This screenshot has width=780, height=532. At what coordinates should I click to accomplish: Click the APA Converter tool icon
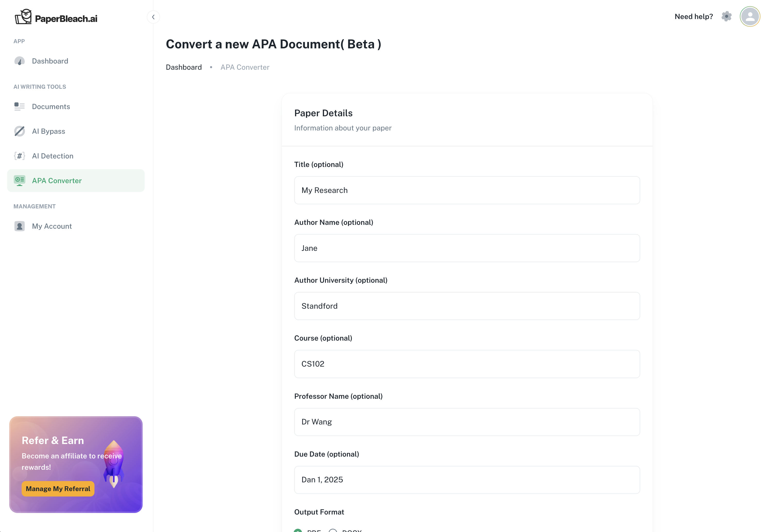[19, 180]
